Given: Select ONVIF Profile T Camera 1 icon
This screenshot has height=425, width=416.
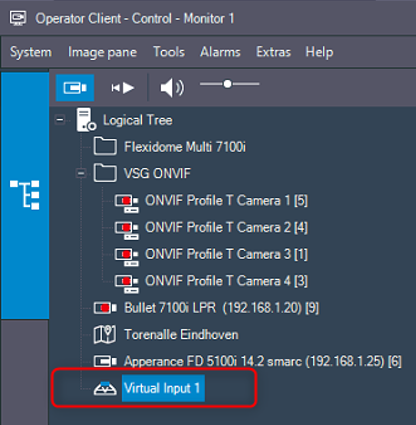Looking at the screenshot, I should tap(126, 203).
